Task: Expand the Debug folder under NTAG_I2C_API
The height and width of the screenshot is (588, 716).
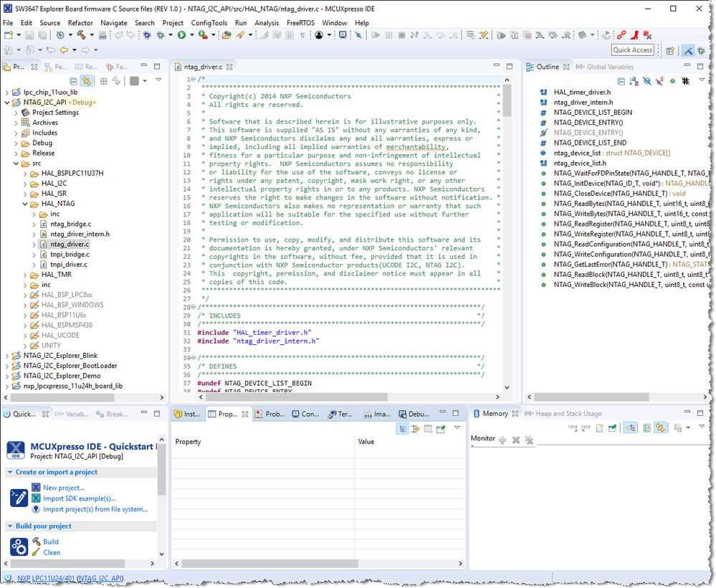Action: click(x=16, y=143)
